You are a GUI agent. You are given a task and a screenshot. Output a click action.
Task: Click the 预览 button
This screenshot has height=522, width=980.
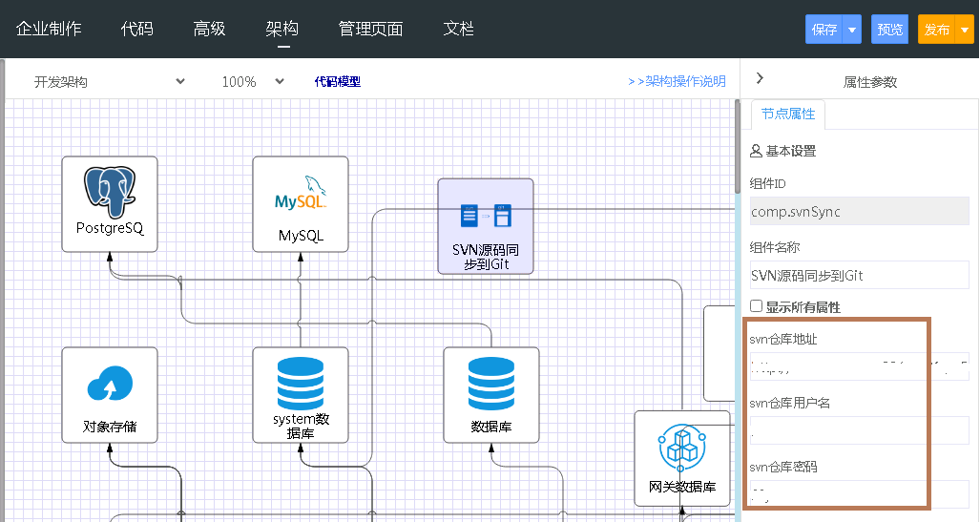pyautogui.click(x=890, y=30)
